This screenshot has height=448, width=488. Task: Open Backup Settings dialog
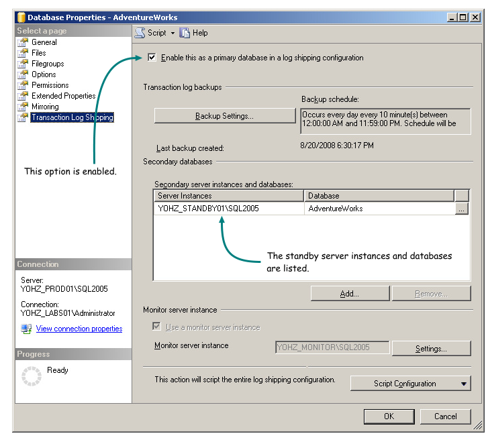coord(225,115)
